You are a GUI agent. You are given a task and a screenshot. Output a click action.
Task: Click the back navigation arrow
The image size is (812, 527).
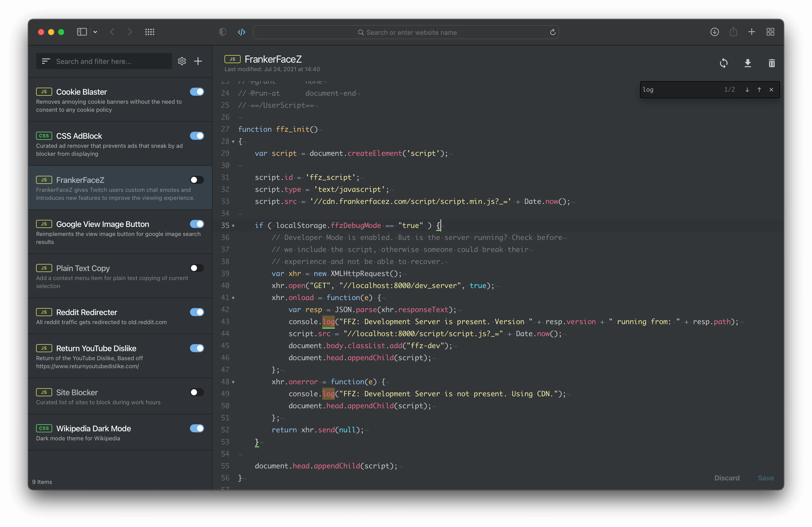click(113, 32)
